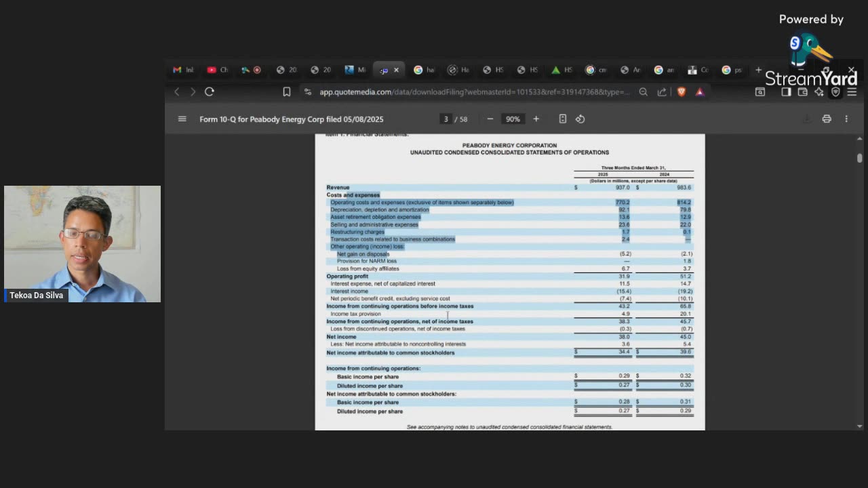Image resolution: width=868 pixels, height=488 pixels.
Task: Rotate the PDF document
Action: coord(580,119)
